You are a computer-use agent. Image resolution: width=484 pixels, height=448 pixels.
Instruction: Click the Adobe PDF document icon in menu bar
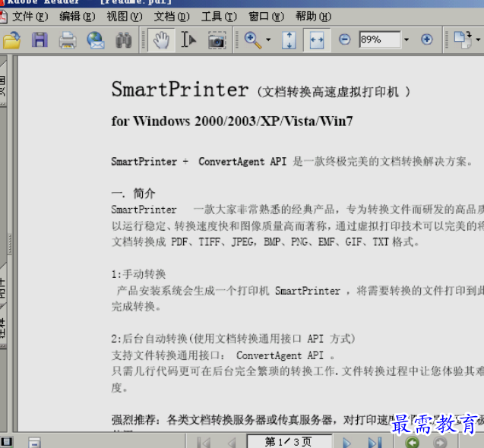[3, 17]
